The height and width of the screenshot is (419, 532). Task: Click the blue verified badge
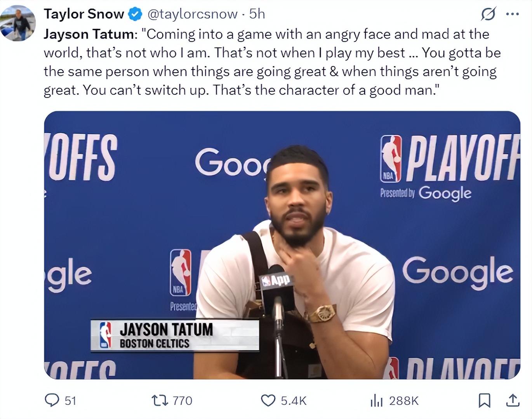[135, 14]
